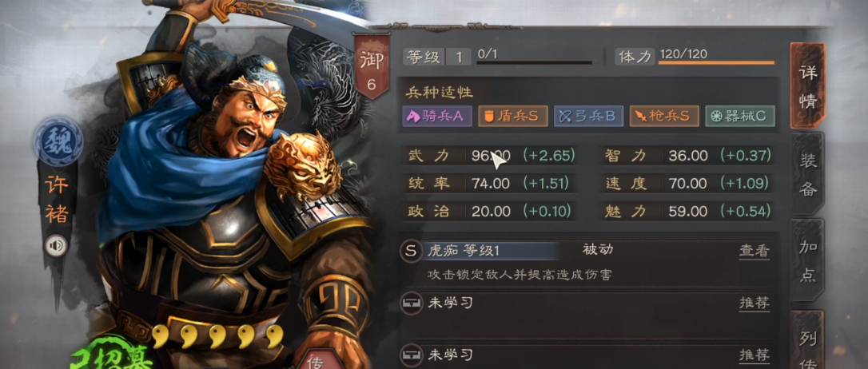Click the 武力 stat row
Viewport: 868px width, 369px height.
point(489,156)
